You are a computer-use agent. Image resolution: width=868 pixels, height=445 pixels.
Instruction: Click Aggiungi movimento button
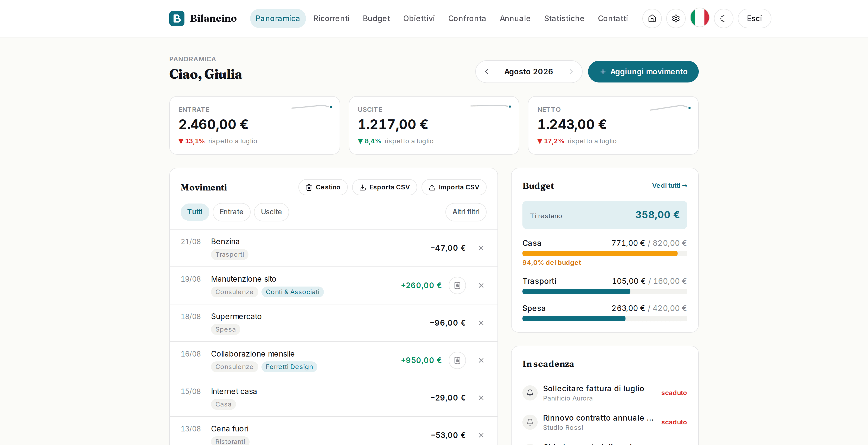click(x=643, y=71)
